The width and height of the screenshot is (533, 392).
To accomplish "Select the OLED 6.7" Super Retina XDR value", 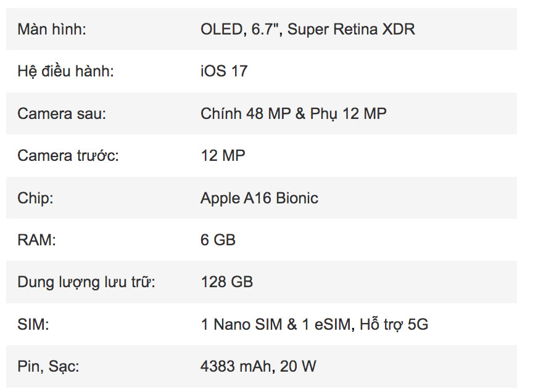I will pos(308,29).
